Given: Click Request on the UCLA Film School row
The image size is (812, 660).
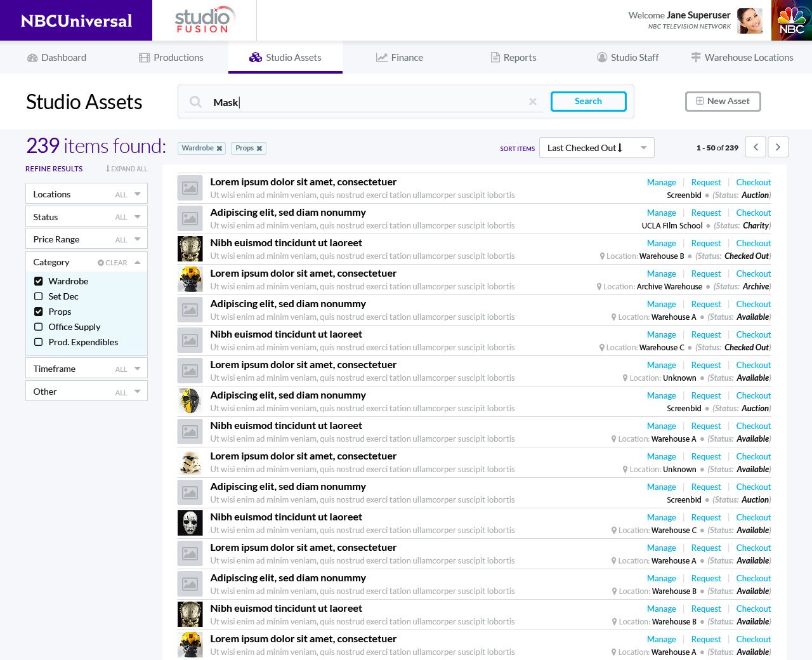Looking at the screenshot, I should 706,213.
